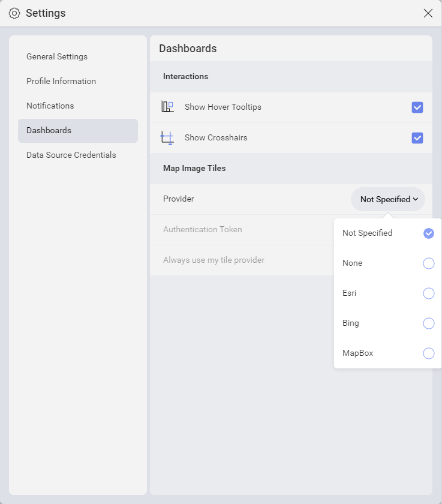Switch to General Settings

coord(56,56)
